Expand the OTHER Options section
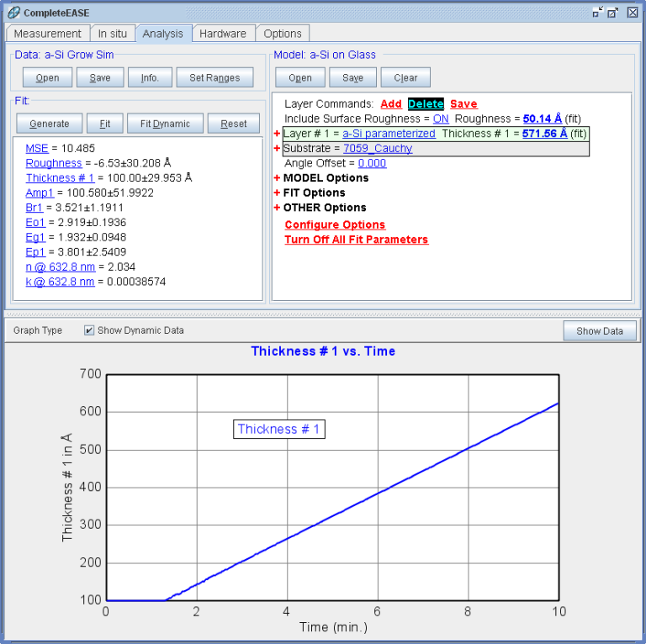646x644 pixels. coord(278,208)
